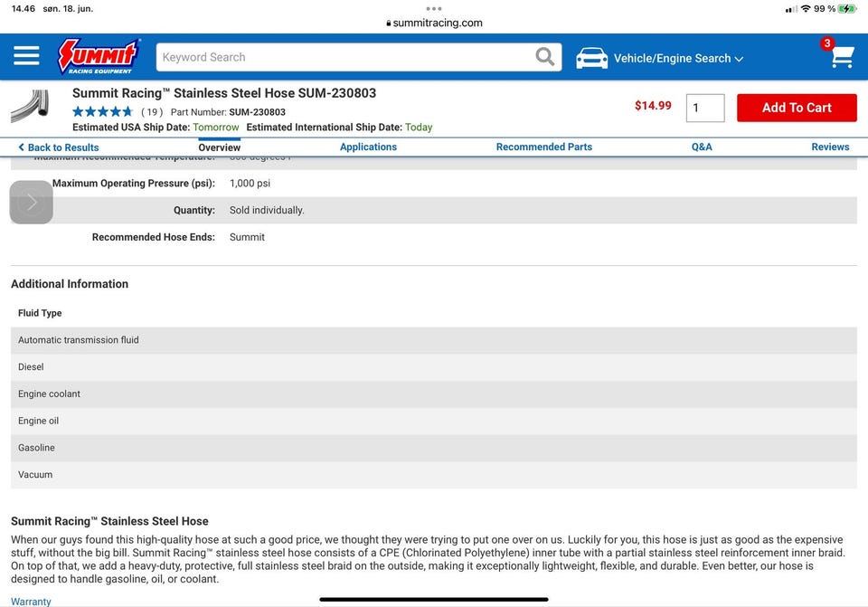The image size is (868, 607).
Task: Click the product title SUM-230803
Action: click(224, 93)
